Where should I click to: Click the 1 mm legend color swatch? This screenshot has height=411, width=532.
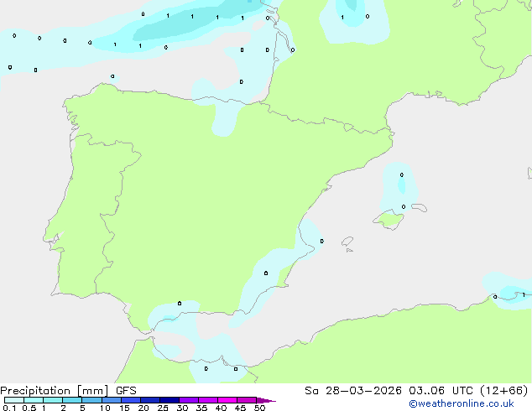pos(53,400)
